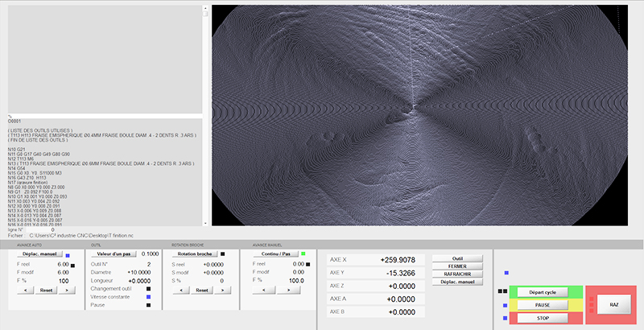The image size is (644, 330).
Task: Click Déplac. manuel button below RAFRAICHIR
Action: (x=457, y=282)
